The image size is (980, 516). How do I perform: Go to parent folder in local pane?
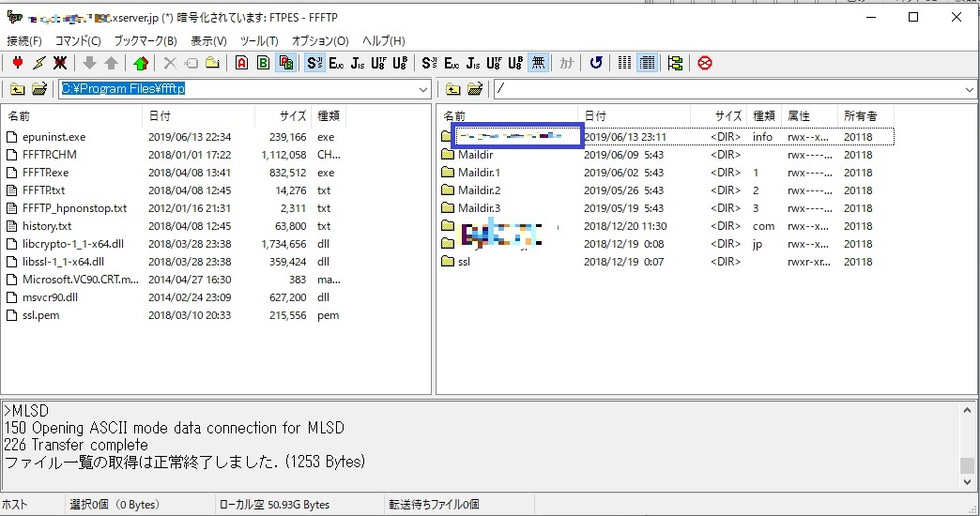pyautogui.click(x=18, y=89)
